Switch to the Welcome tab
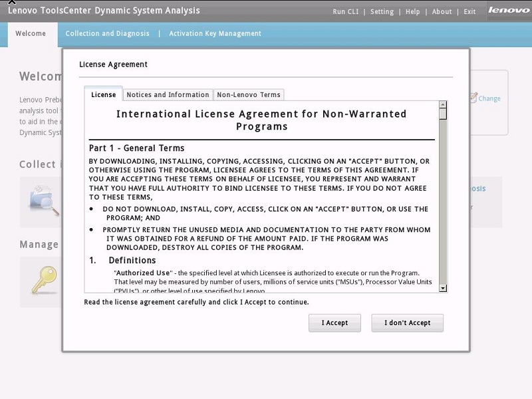Screen dimensions: 532x399 [31, 34]
